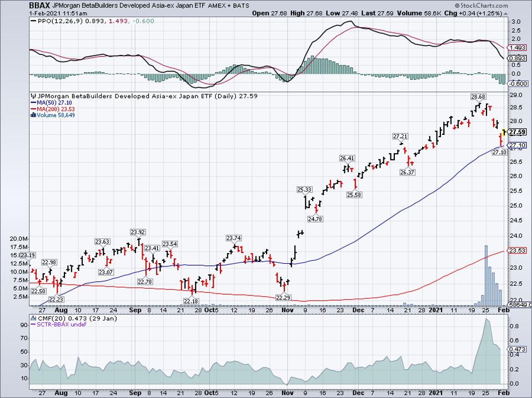Click the up-arrow triangle after the Chg value
Viewport: 532px width, 398px height.
[505, 14]
